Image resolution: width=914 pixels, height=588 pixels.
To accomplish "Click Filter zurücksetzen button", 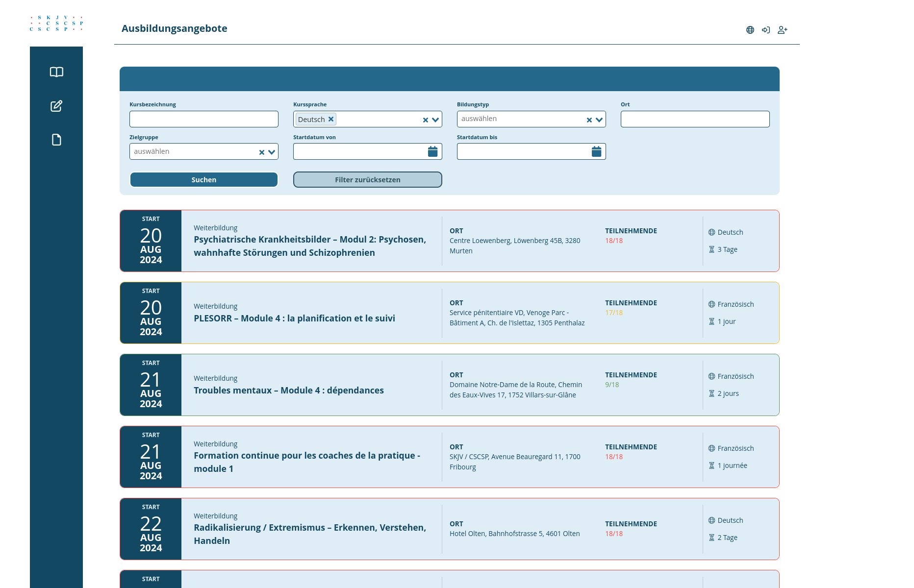I will click(x=367, y=180).
